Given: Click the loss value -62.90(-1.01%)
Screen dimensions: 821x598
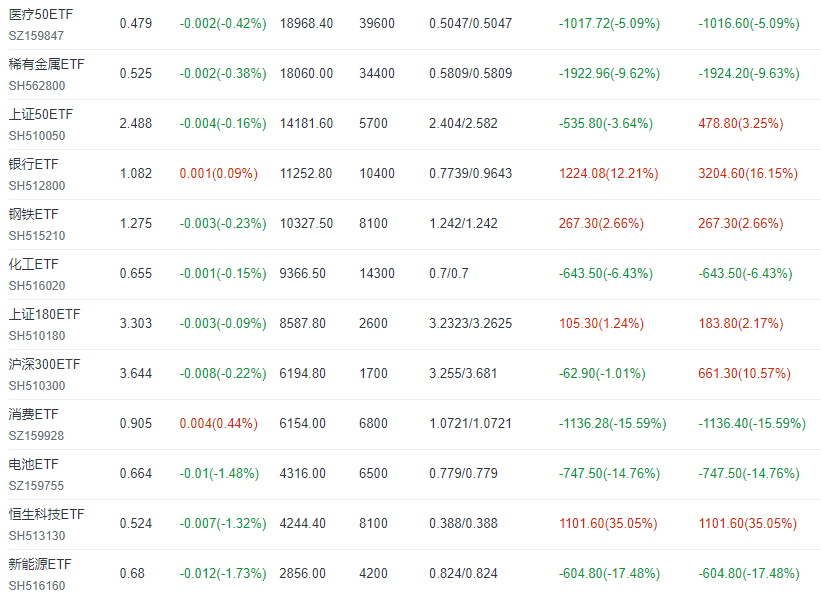Looking at the screenshot, I should [602, 373].
